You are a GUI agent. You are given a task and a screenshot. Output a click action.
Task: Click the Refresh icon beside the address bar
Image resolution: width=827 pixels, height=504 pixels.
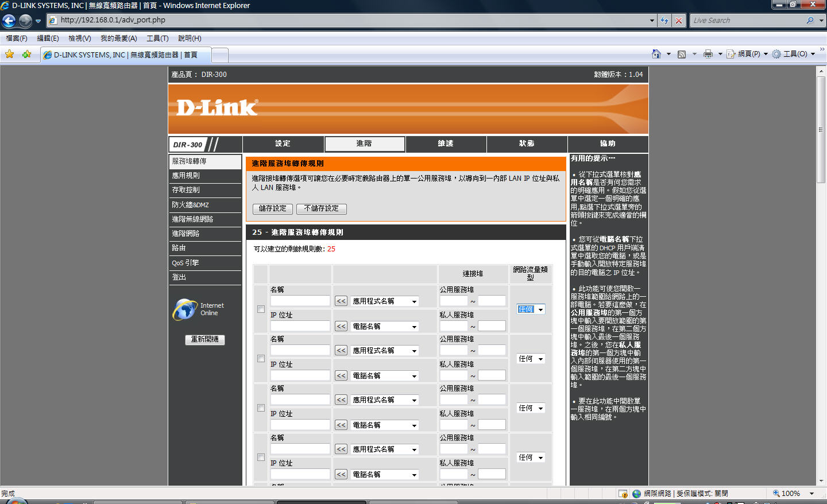664,20
